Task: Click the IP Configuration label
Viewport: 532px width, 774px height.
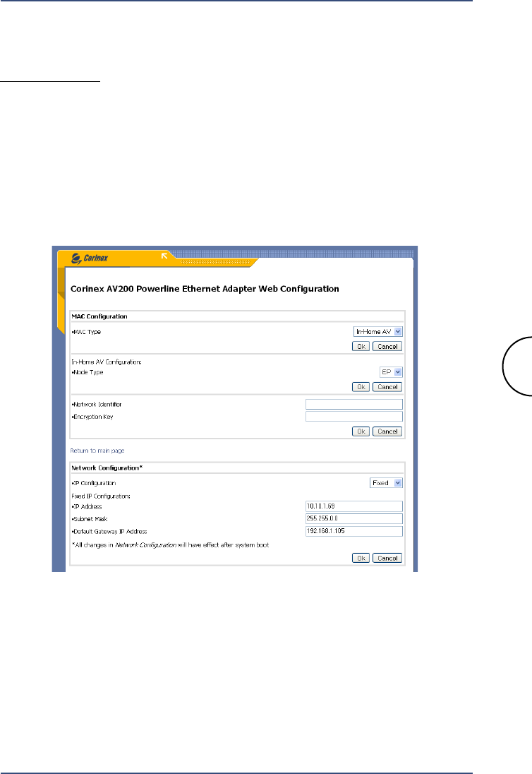Action: [x=94, y=483]
